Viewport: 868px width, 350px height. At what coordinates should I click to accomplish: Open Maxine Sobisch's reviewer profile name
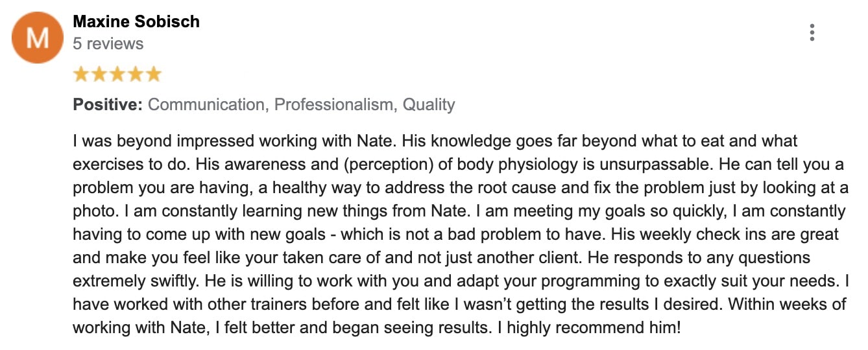(x=136, y=21)
